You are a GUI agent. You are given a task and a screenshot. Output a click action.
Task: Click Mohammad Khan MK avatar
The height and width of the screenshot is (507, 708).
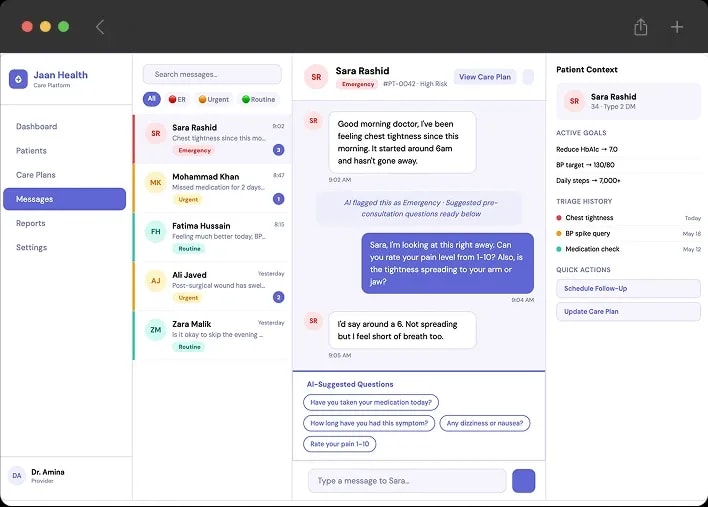155,182
